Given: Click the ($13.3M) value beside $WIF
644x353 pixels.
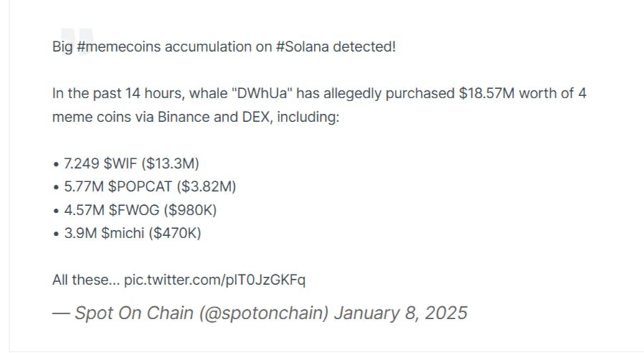Looking at the screenshot, I should [x=170, y=164].
